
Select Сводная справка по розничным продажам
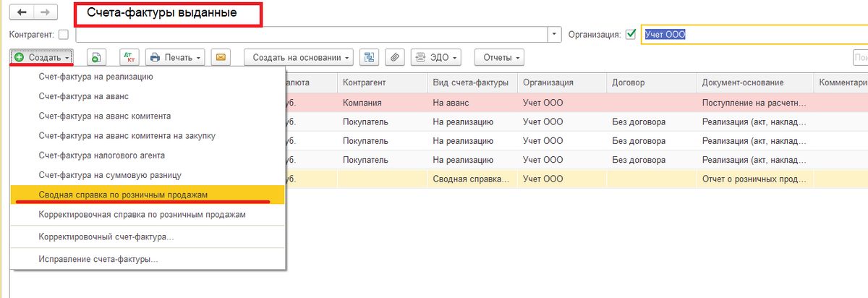click(148, 195)
